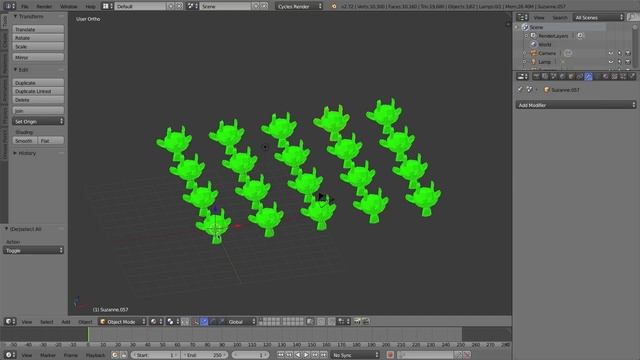Viewport: 640px width, 360px height.
Task: Click the Blender logo in header
Action: (334, 6)
